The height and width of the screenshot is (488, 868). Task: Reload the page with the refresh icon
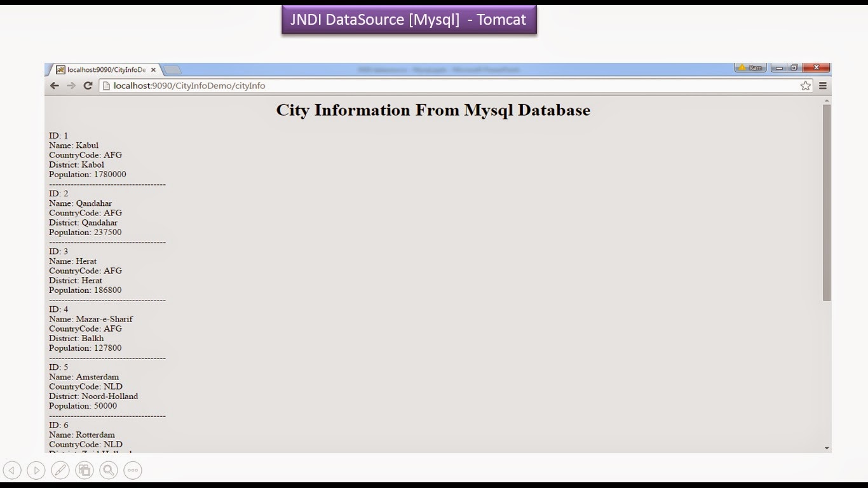click(88, 86)
